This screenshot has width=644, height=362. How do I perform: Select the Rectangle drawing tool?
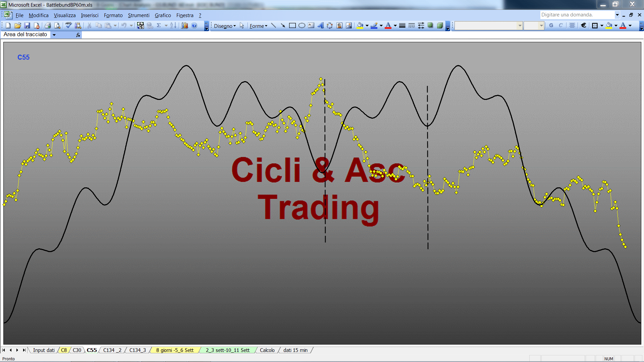click(x=292, y=25)
